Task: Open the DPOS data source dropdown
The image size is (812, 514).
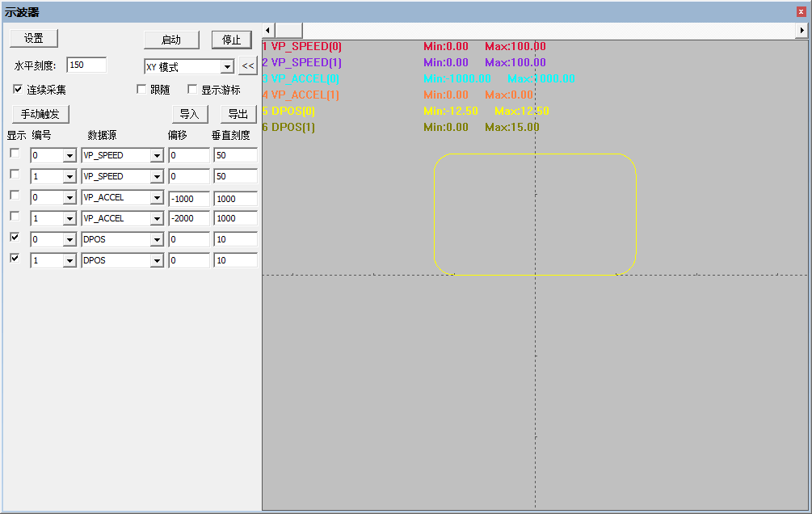Action: 154,239
